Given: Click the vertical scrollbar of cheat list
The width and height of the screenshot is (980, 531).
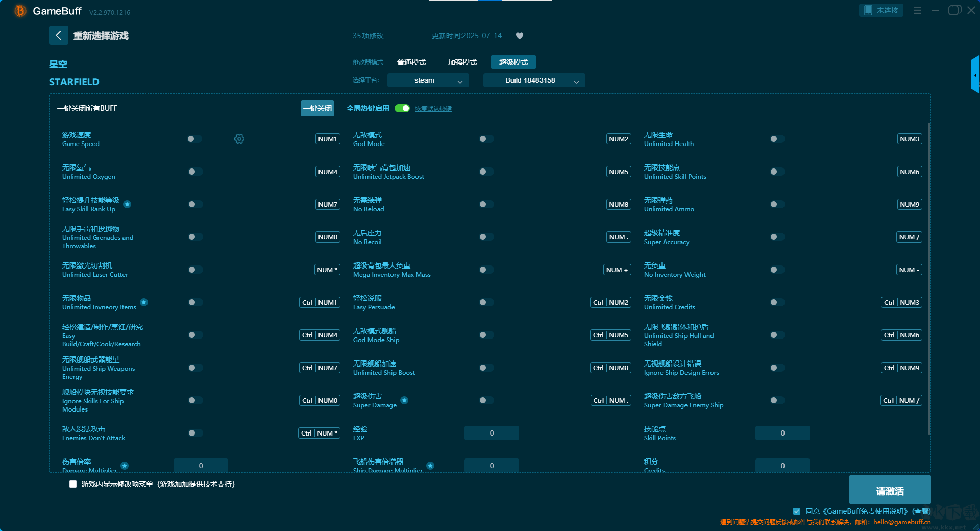Looking at the screenshot, I should click(929, 276).
